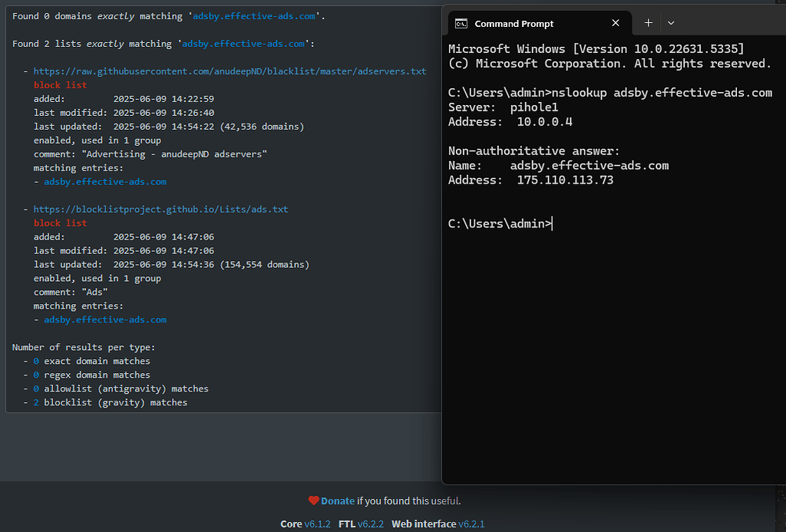
Task: Click the Core v6.1.2 version link
Action: coord(305,524)
